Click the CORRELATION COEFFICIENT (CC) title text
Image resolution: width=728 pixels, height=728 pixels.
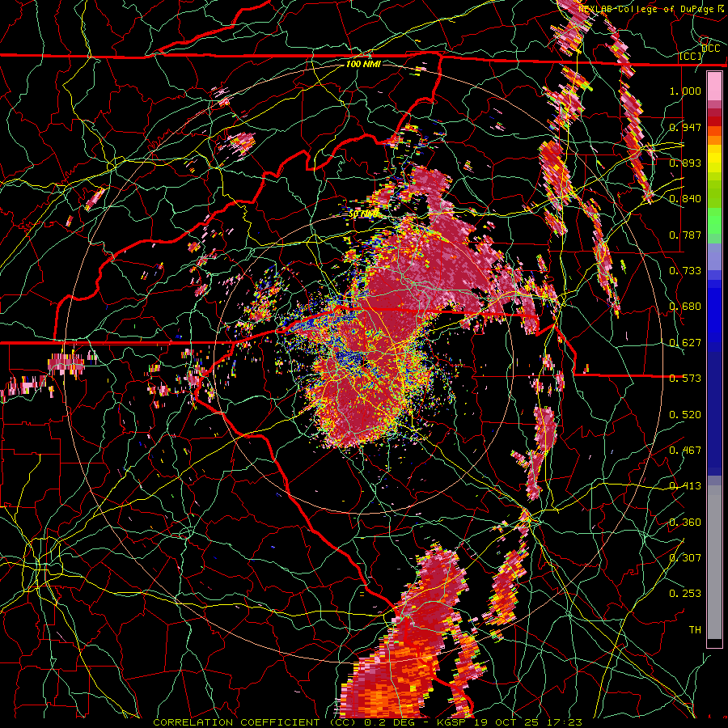255,722
